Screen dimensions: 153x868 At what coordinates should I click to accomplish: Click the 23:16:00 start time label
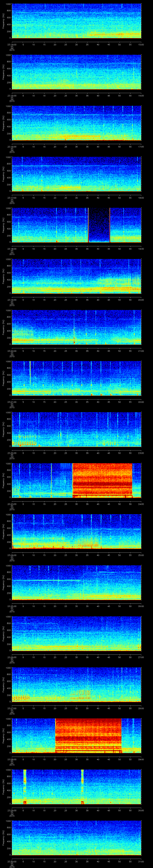click(12, 147)
